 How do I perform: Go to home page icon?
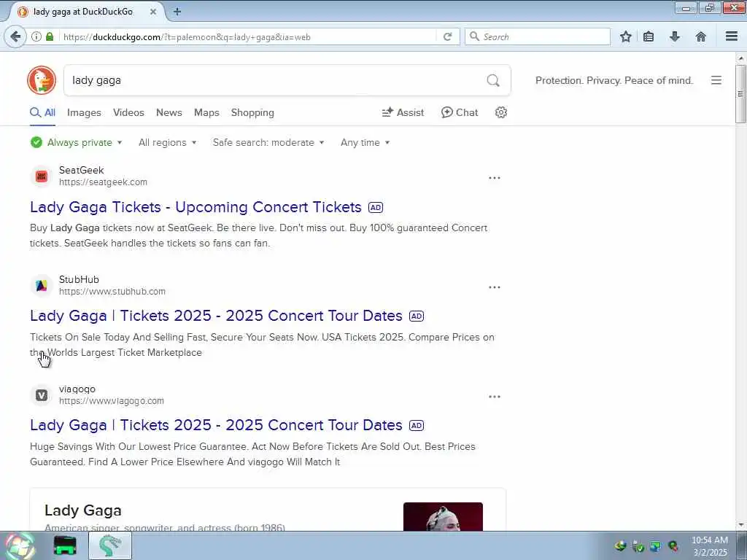point(701,36)
